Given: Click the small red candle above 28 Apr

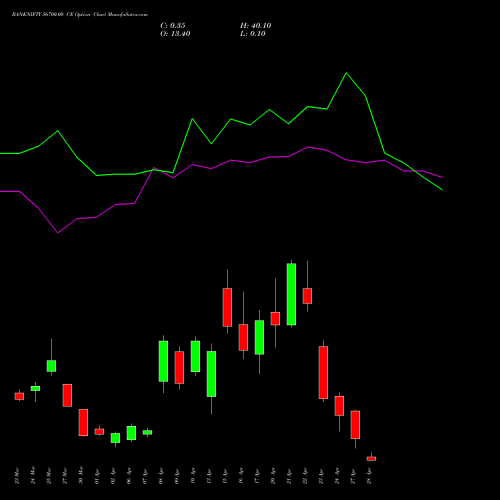Looking at the screenshot, I should pos(371,458).
